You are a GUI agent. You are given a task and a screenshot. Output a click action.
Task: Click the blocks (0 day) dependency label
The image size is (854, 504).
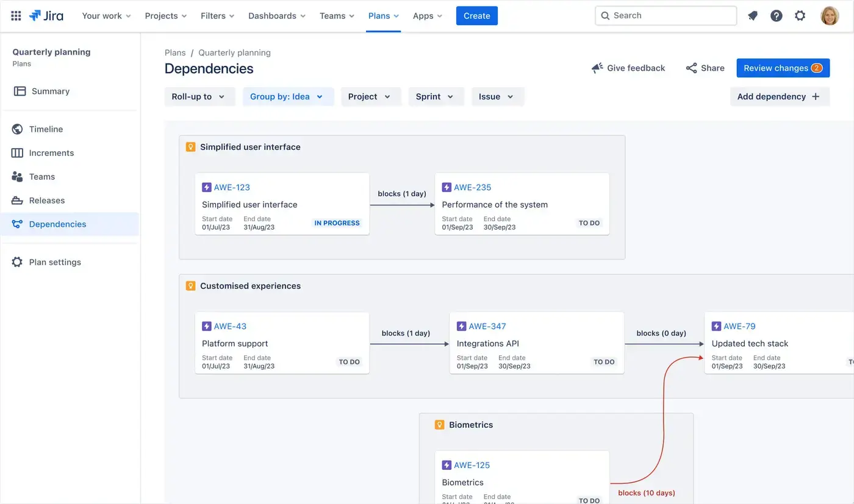pos(661,333)
